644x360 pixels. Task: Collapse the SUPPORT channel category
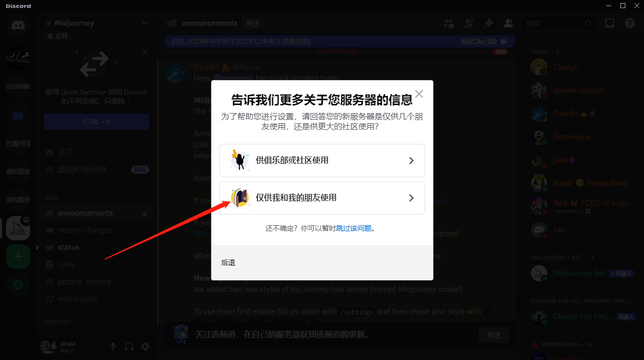[55, 322]
